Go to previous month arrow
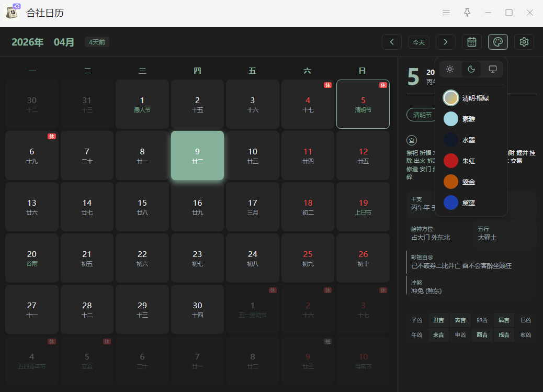The image size is (543, 392). click(392, 42)
